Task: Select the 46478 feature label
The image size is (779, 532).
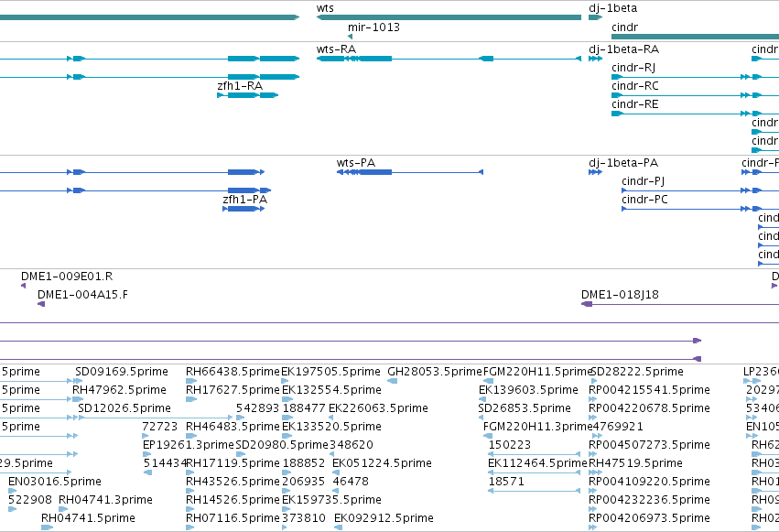Action: 351,482
